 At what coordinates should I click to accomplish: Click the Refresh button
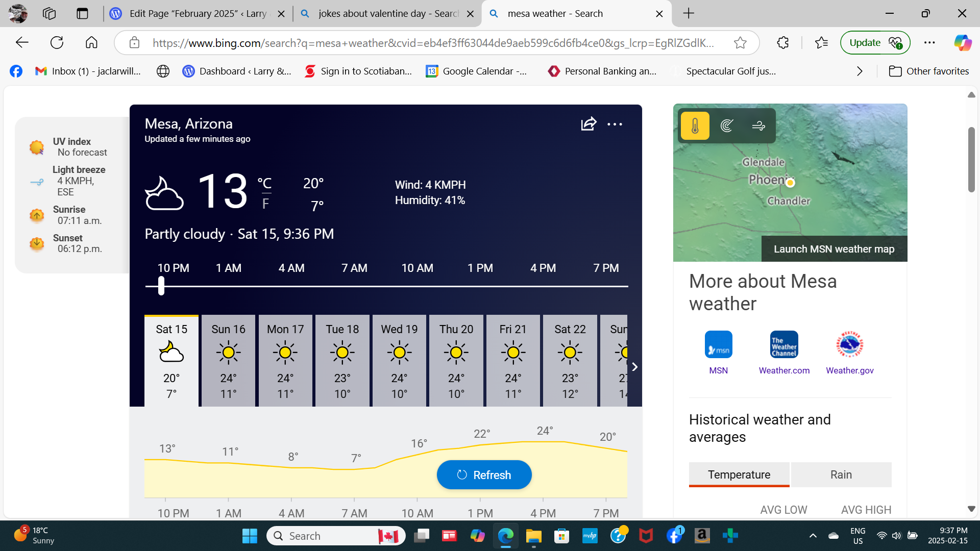(x=484, y=475)
